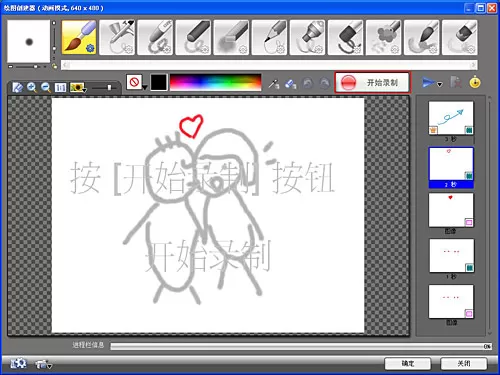Viewport: 500px width, 375px height.
Task: Toggle eraser mode
Action: [291, 83]
